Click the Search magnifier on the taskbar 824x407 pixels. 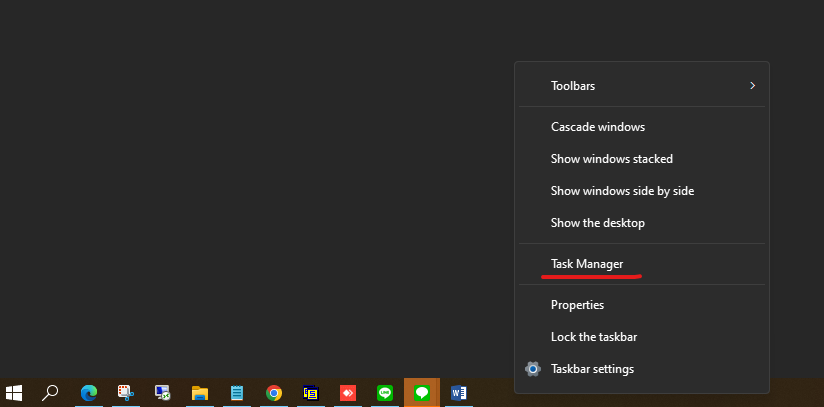click(51, 393)
